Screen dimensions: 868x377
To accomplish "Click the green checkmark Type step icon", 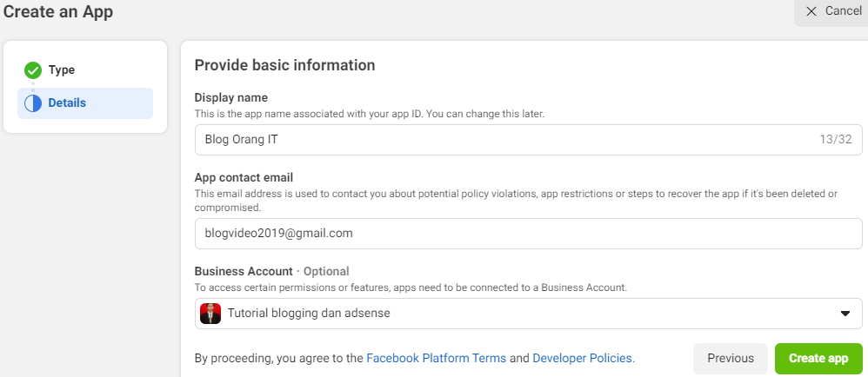I will tap(33, 70).
